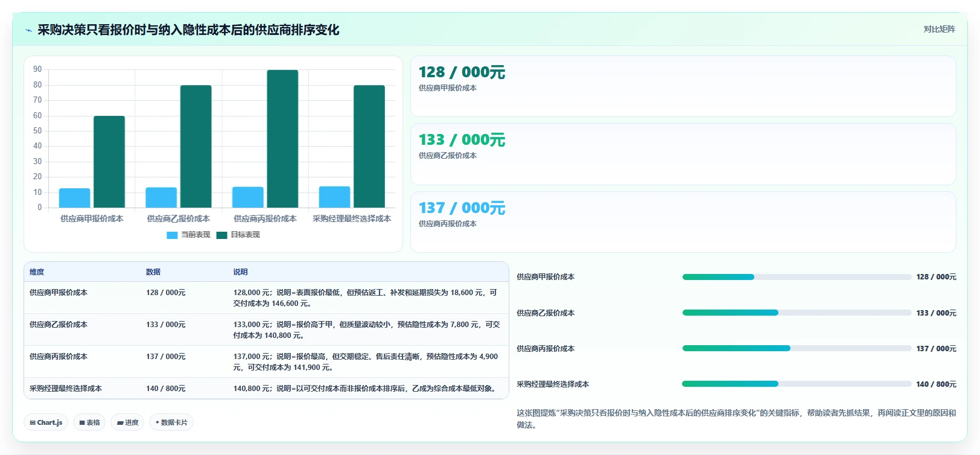
Task: Click the description paragraph starting with 这张图提炼
Action: pyautogui.click(x=736, y=419)
